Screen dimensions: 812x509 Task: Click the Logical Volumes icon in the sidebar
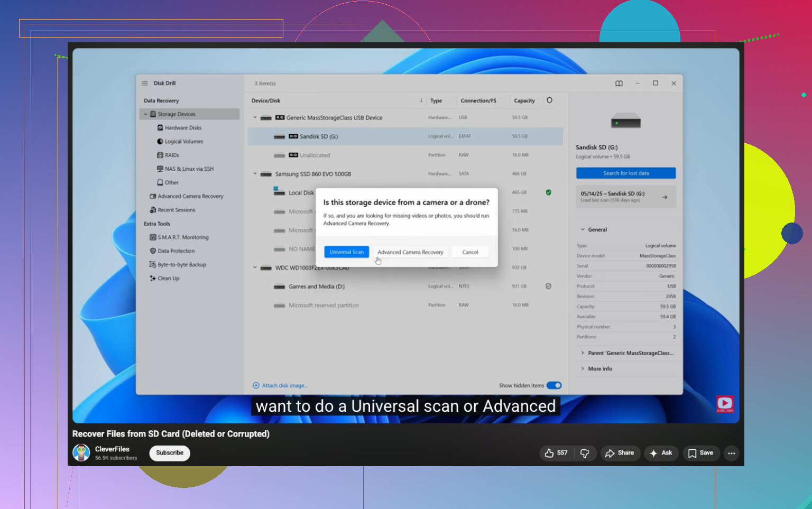pyautogui.click(x=160, y=142)
